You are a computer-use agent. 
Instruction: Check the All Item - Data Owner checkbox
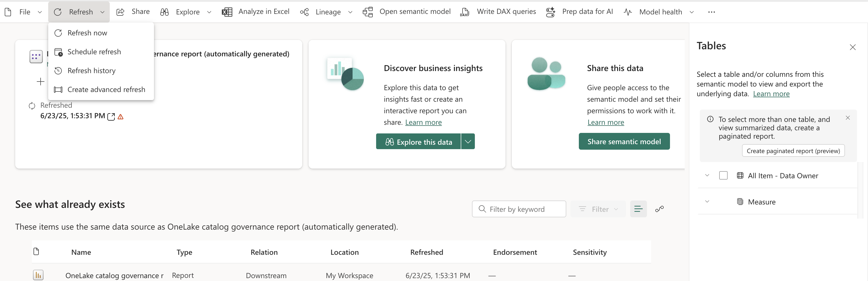723,175
